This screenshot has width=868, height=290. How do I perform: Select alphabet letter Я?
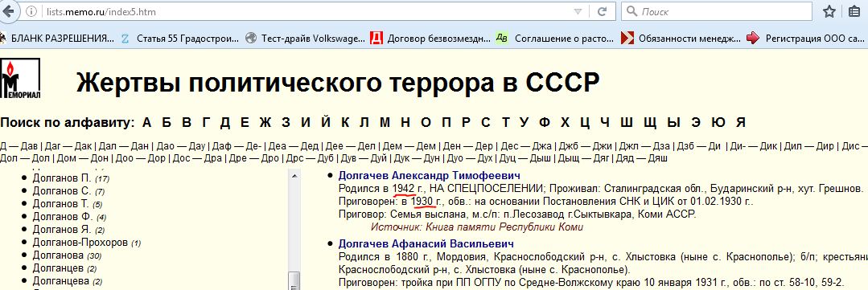click(741, 123)
